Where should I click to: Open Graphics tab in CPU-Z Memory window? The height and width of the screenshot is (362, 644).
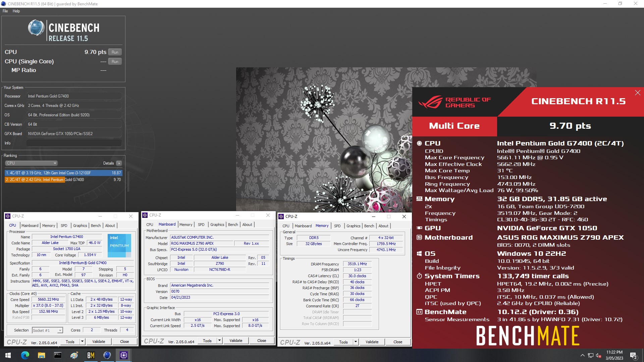tap(353, 226)
